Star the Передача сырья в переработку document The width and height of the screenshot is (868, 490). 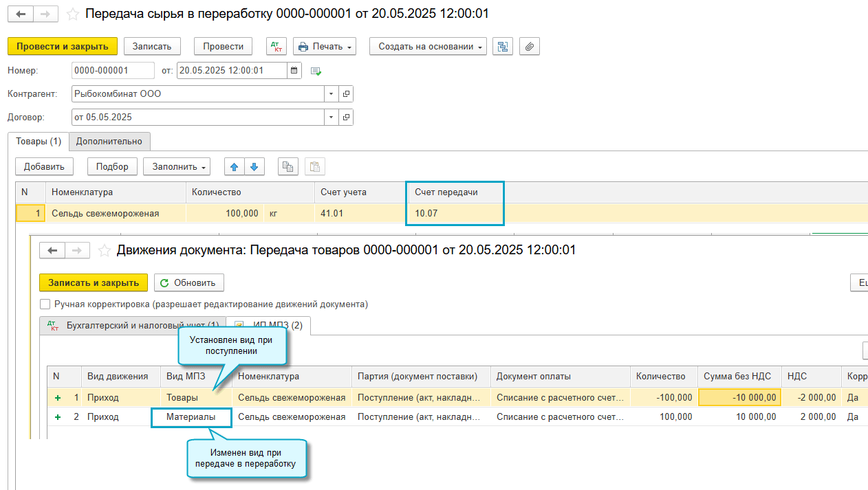click(72, 14)
